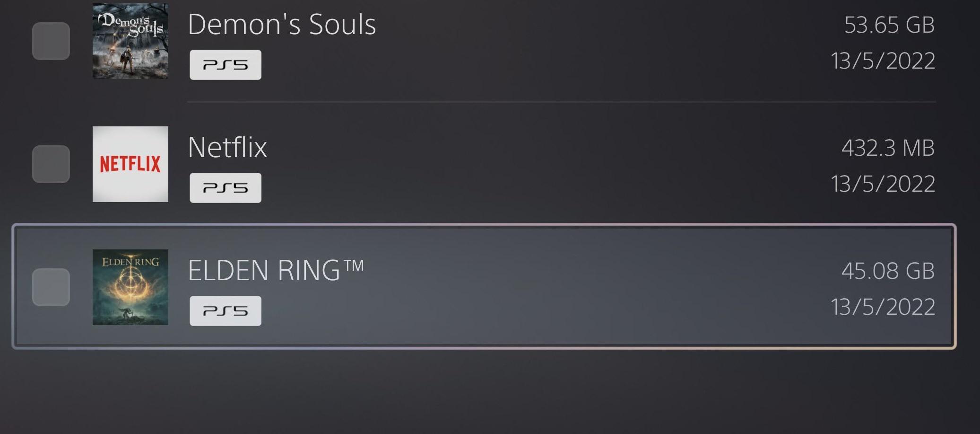Click the PS5 badge under Demon's Souls
The height and width of the screenshot is (434, 980).
click(x=225, y=64)
